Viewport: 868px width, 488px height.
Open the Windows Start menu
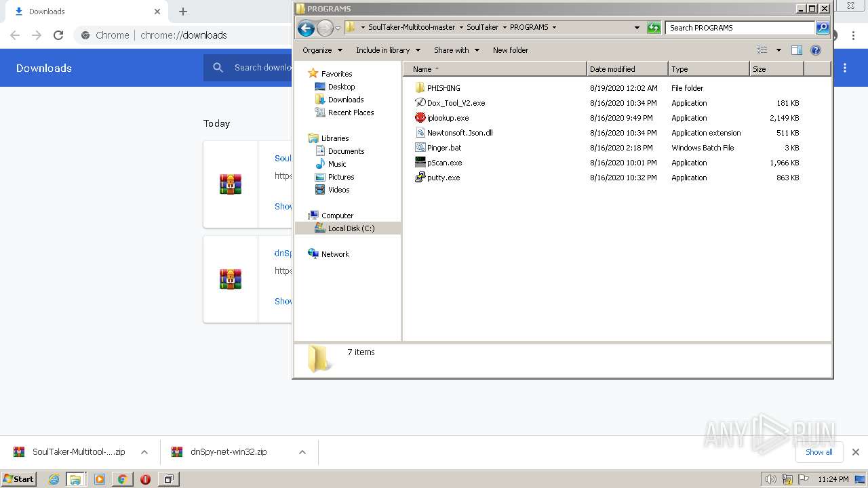[19, 479]
